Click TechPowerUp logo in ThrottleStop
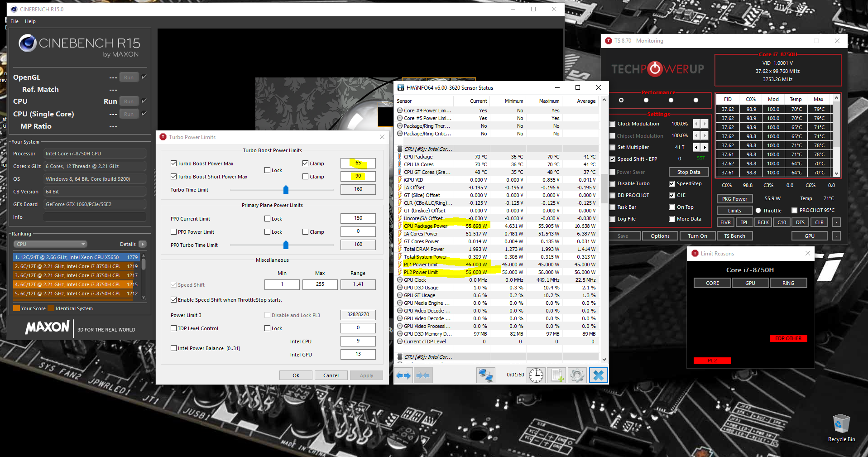 point(657,69)
